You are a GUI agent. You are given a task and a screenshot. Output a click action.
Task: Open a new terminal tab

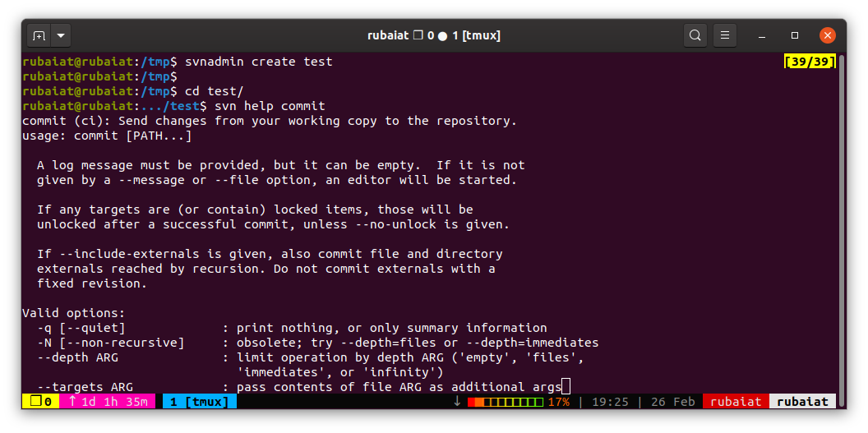pos(39,35)
